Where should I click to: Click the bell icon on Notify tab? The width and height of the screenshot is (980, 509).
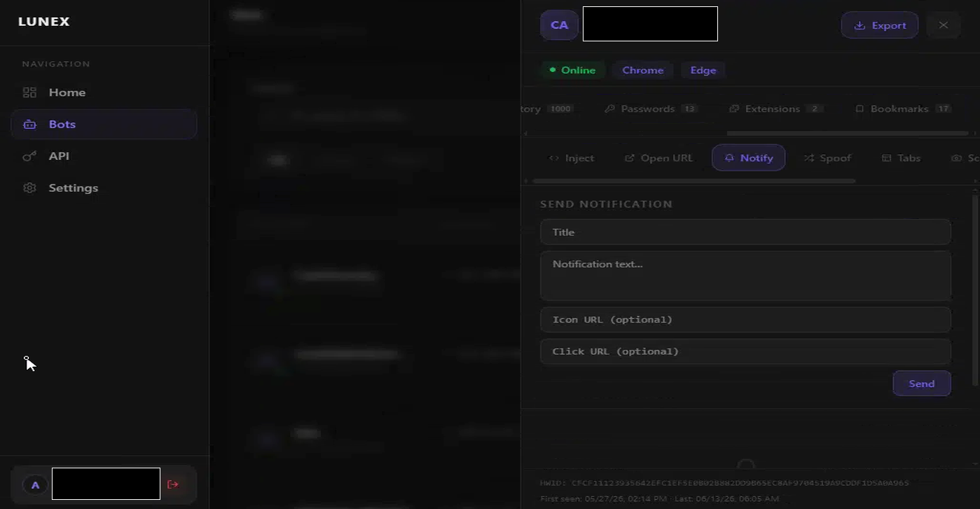click(x=729, y=158)
